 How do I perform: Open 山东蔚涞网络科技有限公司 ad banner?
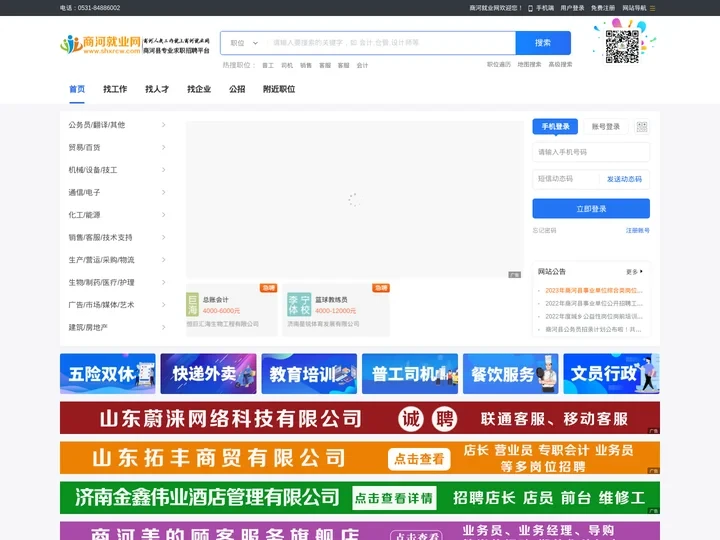(360, 418)
